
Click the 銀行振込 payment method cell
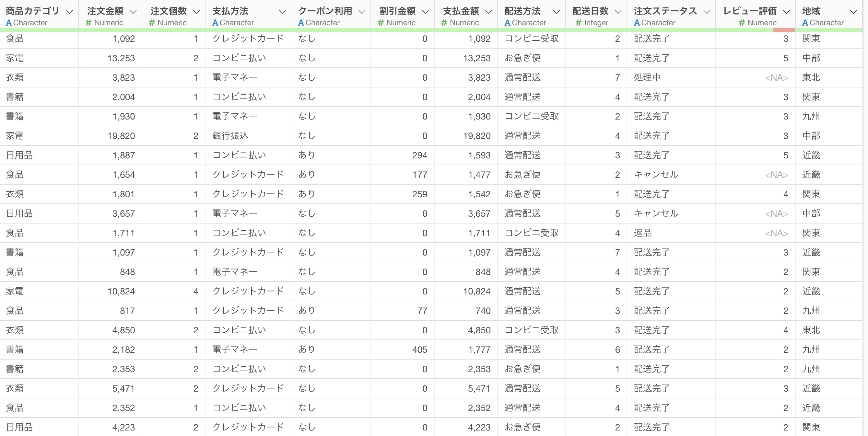coord(230,136)
